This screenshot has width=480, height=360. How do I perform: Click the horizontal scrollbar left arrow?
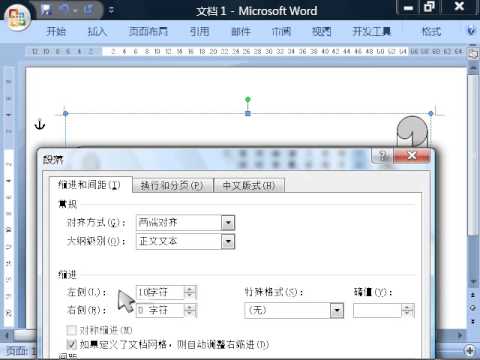point(7,335)
